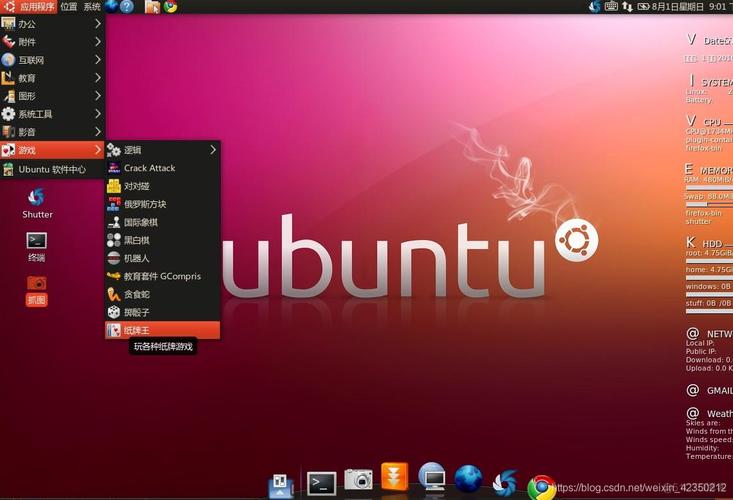Open the terminal icon in the dock

321,483
